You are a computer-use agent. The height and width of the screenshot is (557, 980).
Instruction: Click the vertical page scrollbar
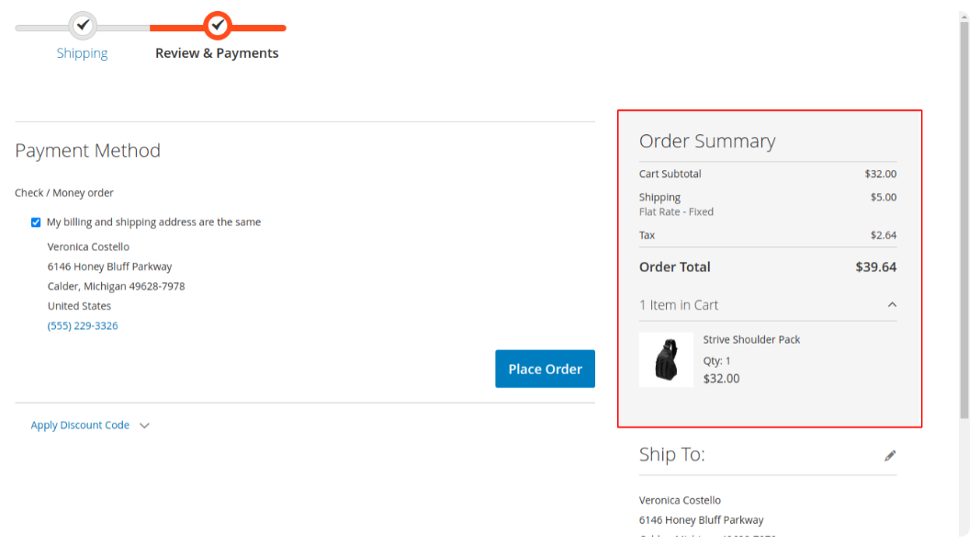(x=963, y=221)
